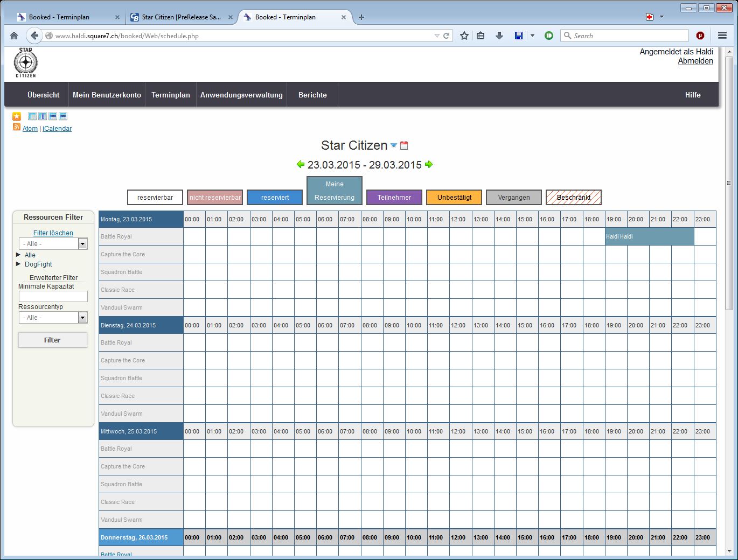Open the Berichte menu
The image size is (738, 560).
coord(312,95)
